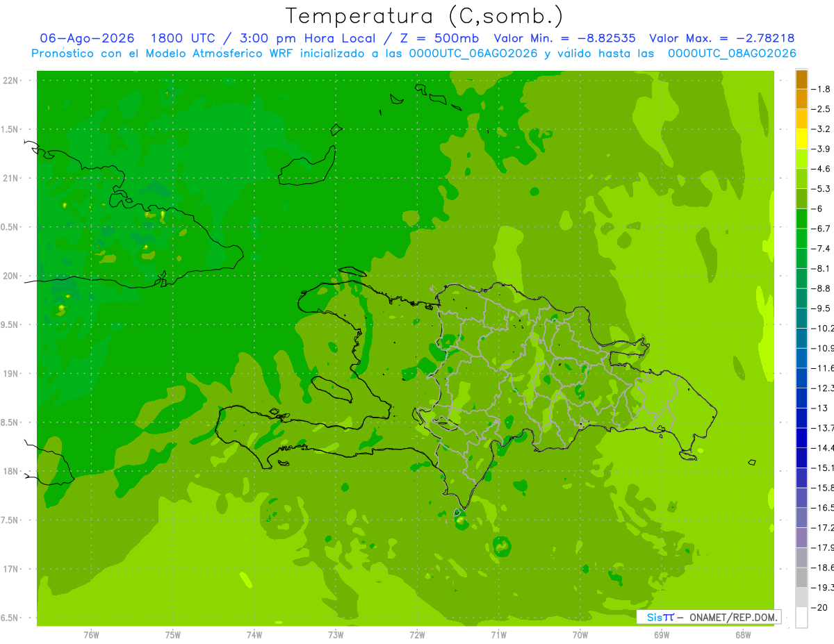This screenshot has width=834, height=644.
Task: Click the yellow swatch between -3.2 and -3.9
Action: point(801,139)
